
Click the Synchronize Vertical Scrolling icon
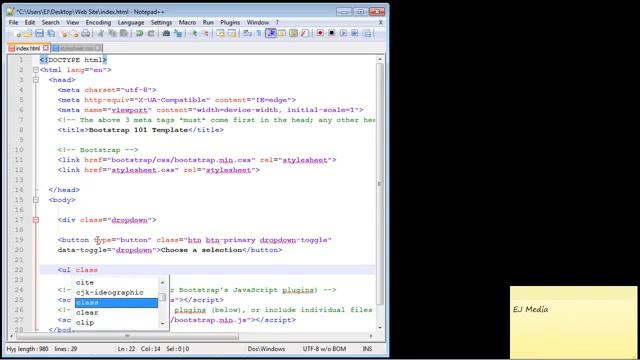click(220, 33)
